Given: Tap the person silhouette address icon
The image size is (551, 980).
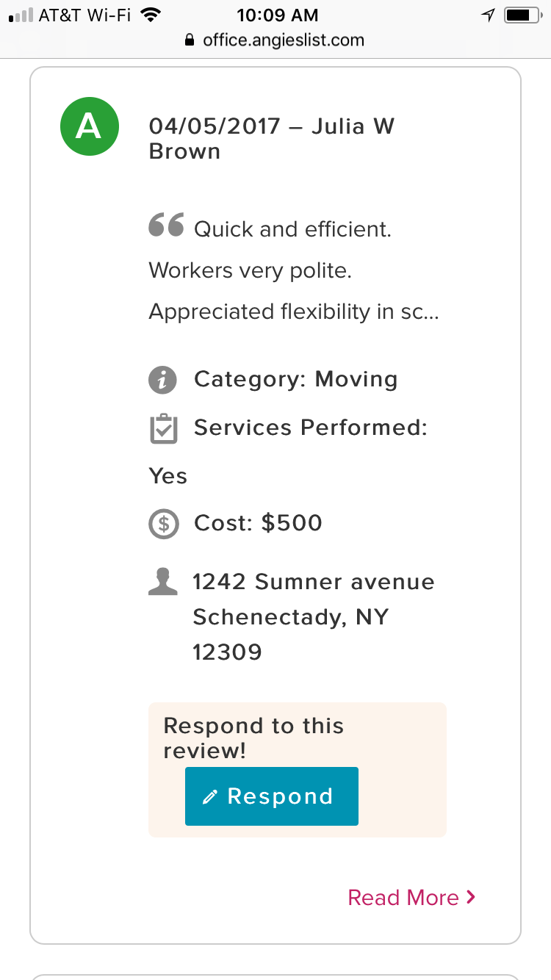Looking at the screenshot, I should point(163,580).
